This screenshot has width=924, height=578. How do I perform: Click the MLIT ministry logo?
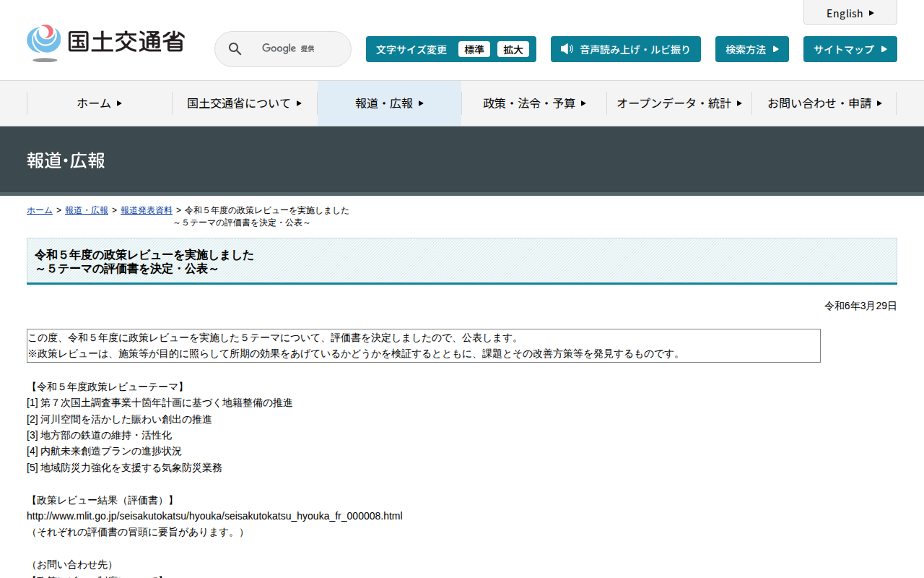pyautogui.click(x=105, y=43)
